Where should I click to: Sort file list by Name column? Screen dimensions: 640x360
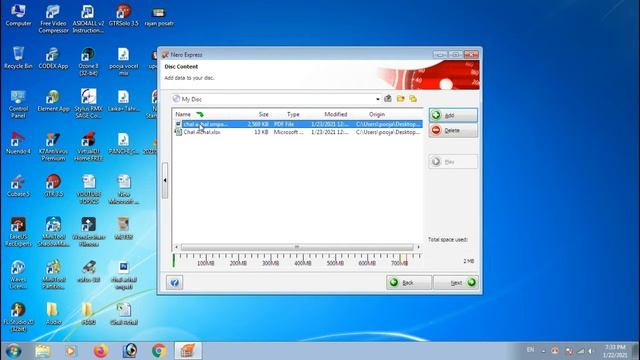[x=183, y=114]
